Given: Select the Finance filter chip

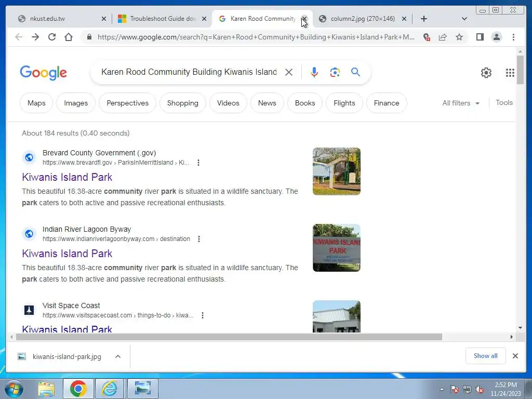Looking at the screenshot, I should pos(387,103).
